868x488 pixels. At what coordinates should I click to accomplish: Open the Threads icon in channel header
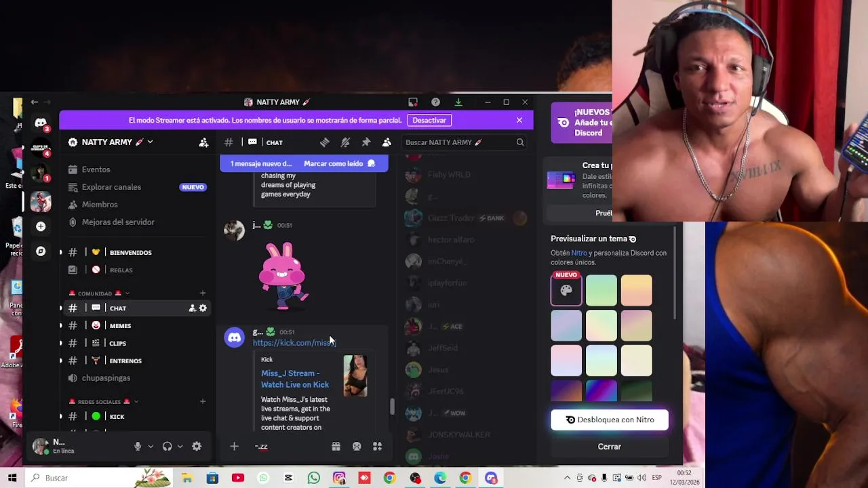(324, 142)
